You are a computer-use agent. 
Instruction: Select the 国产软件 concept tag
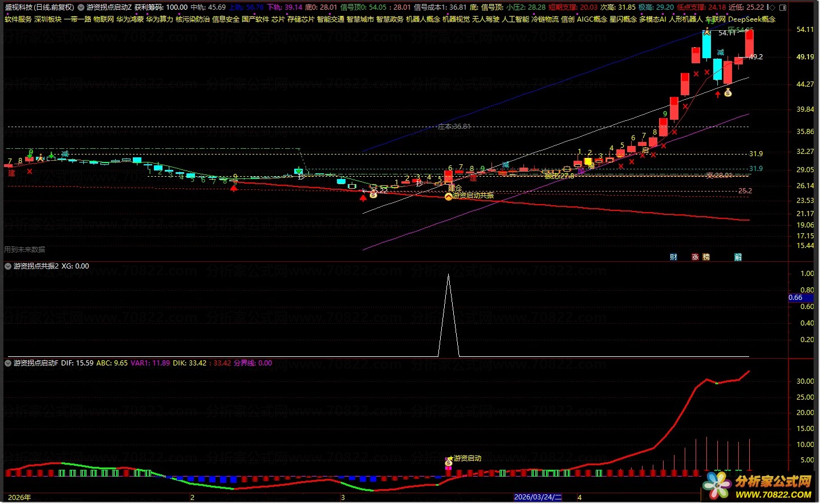[x=255, y=19]
